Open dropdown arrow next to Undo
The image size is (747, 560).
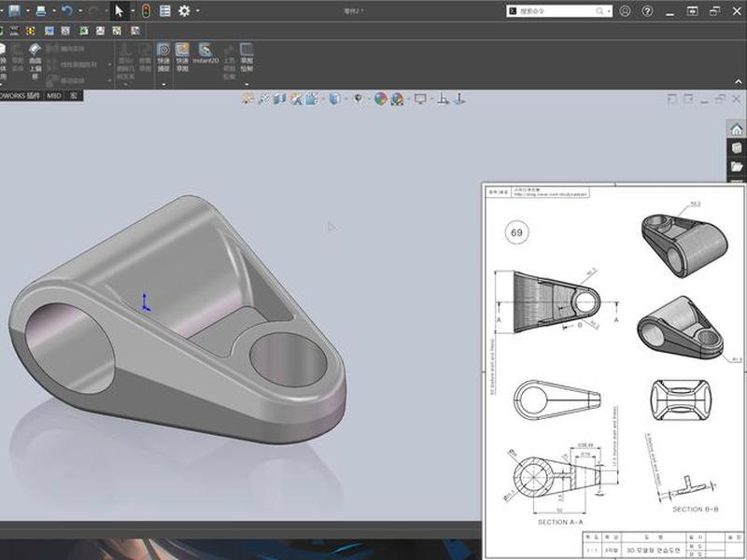point(80,10)
